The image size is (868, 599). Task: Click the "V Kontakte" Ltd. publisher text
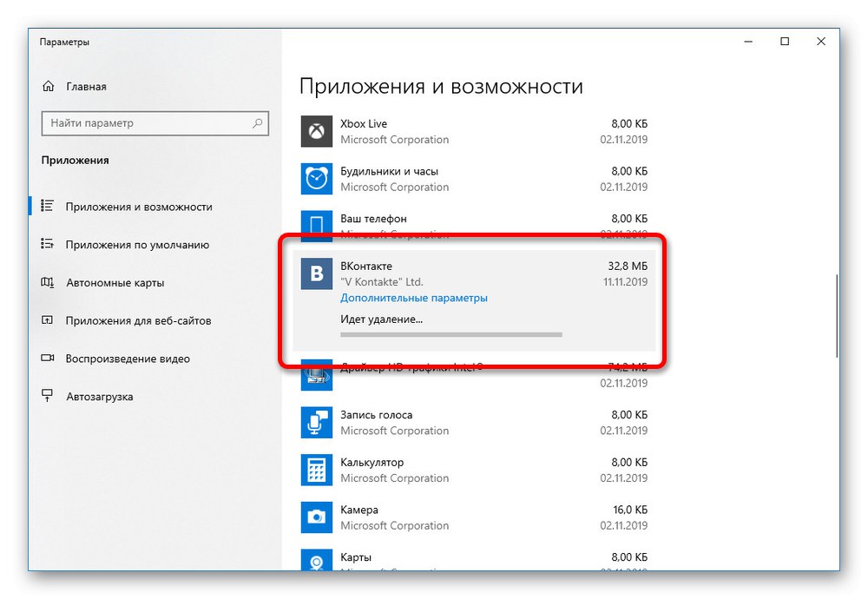point(382,282)
